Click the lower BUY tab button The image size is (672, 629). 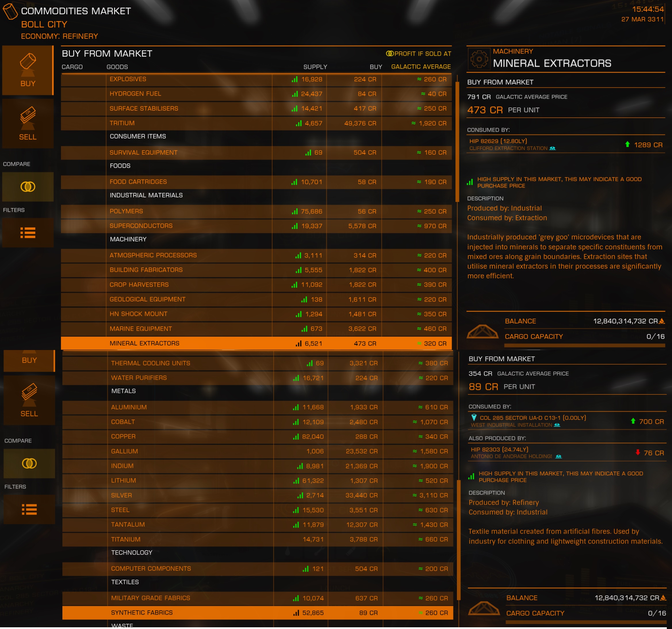point(29,361)
